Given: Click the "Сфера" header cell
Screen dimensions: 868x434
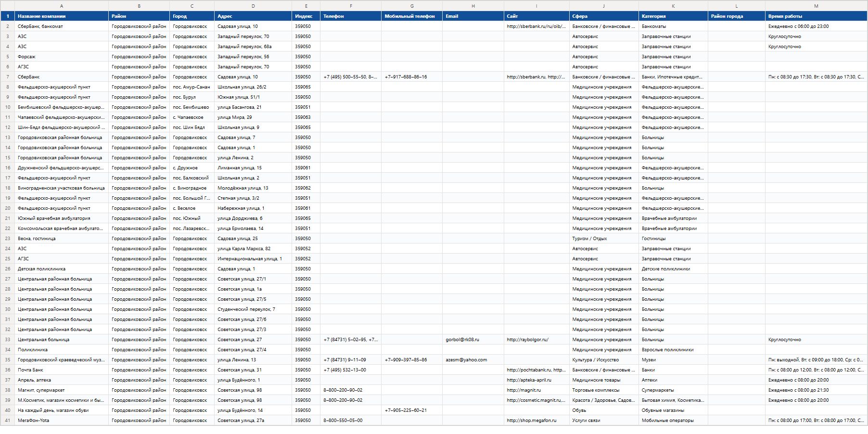Looking at the screenshot, I should 604,16.
